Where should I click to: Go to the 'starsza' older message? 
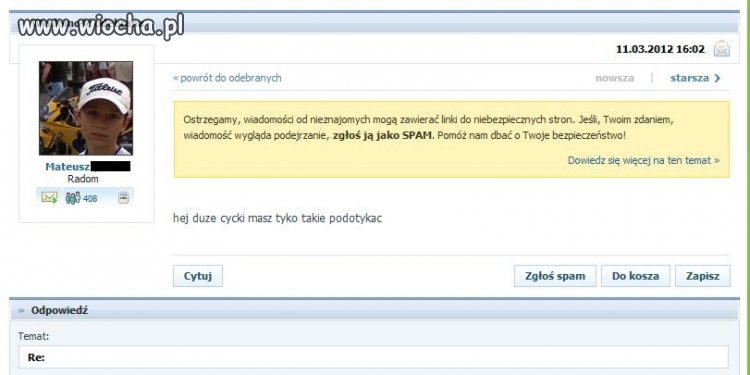point(695,78)
